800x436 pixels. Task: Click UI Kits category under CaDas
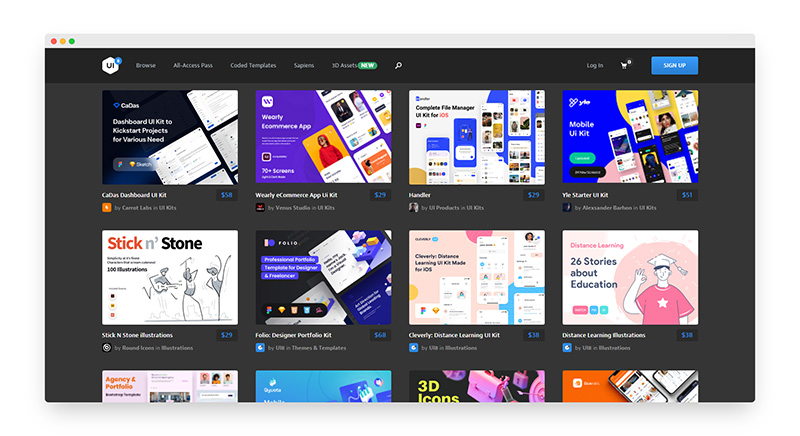(167, 208)
